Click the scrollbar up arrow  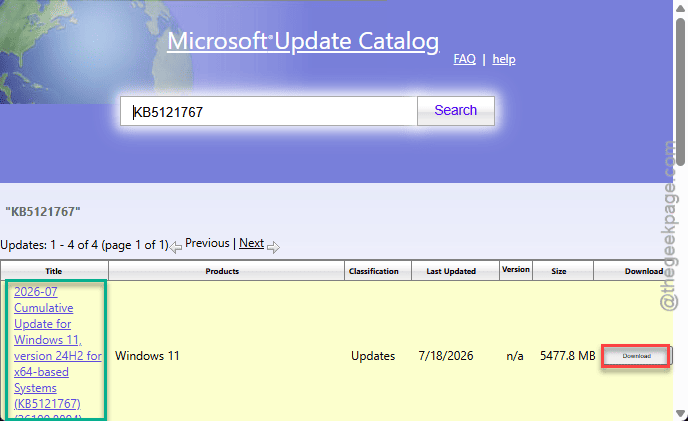tap(680, 8)
